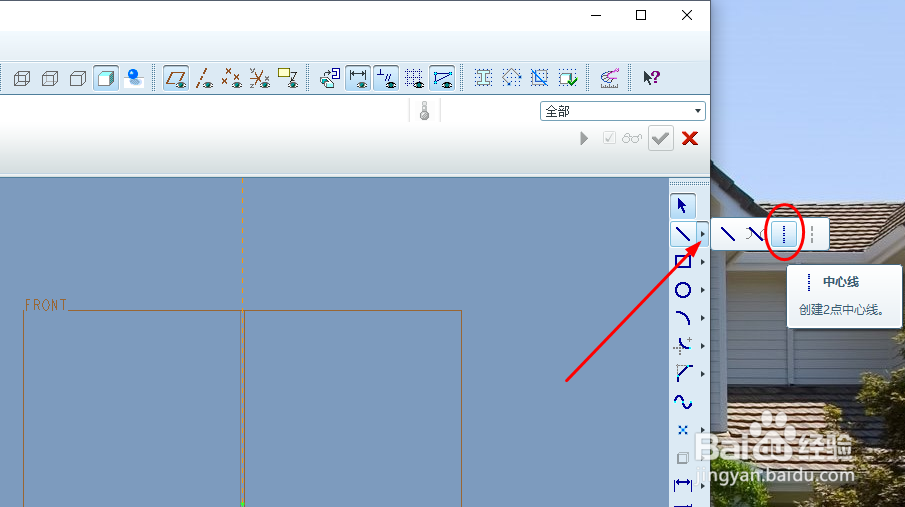905x507 pixels.
Task: Cancel sketch with the red X
Action: (x=690, y=139)
